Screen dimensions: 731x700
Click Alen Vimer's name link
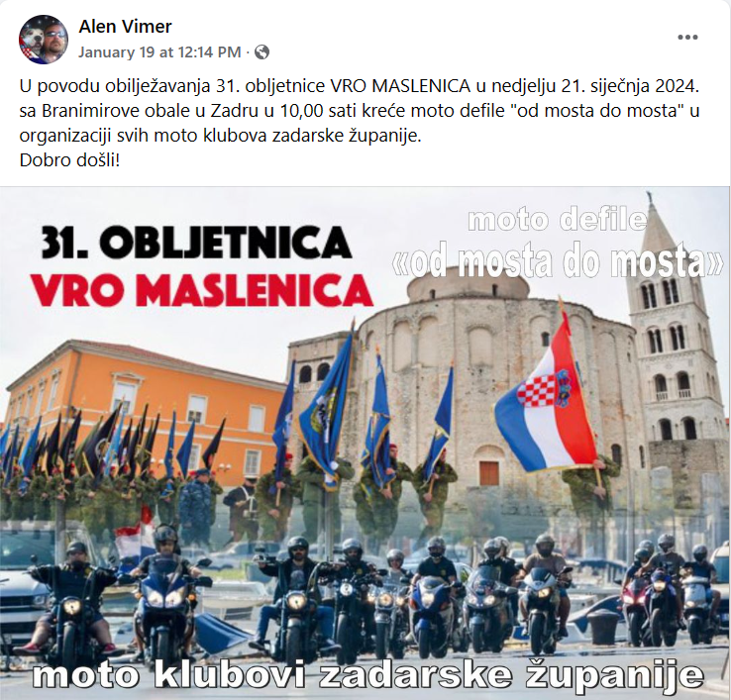(125, 27)
